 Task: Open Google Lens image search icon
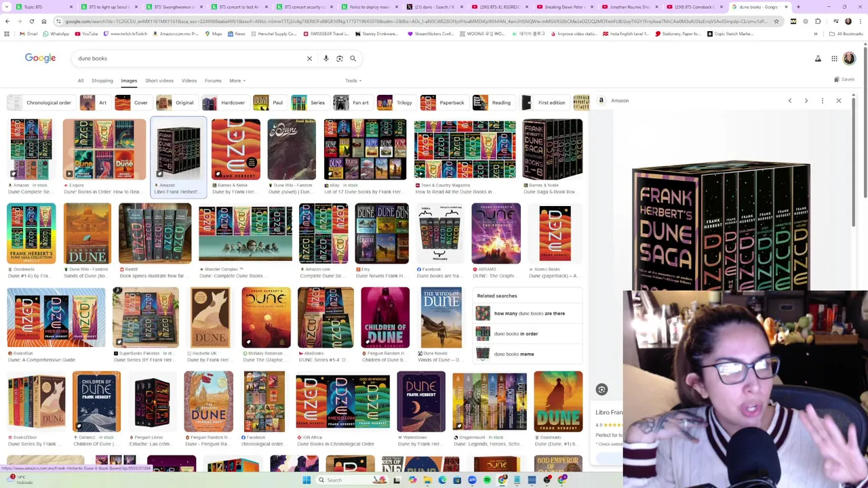[x=340, y=58]
